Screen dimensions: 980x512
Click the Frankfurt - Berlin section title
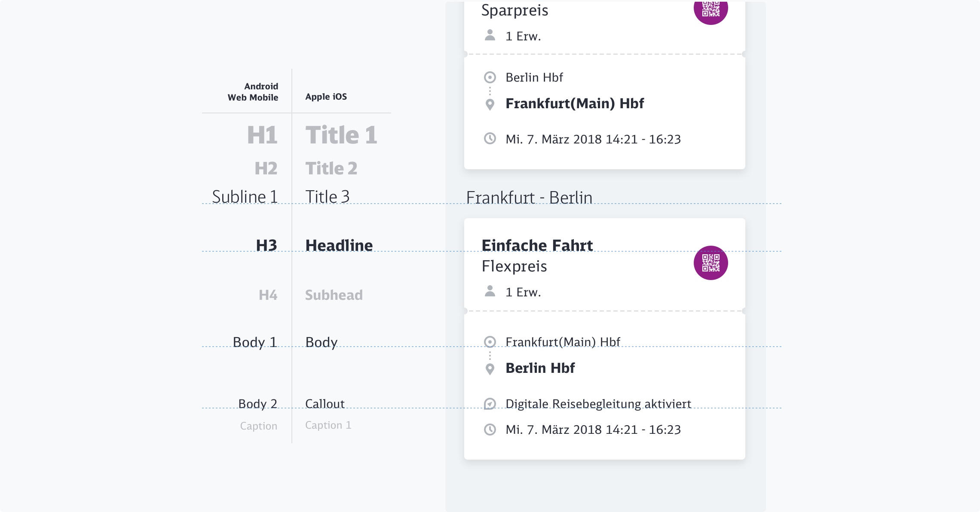click(529, 198)
